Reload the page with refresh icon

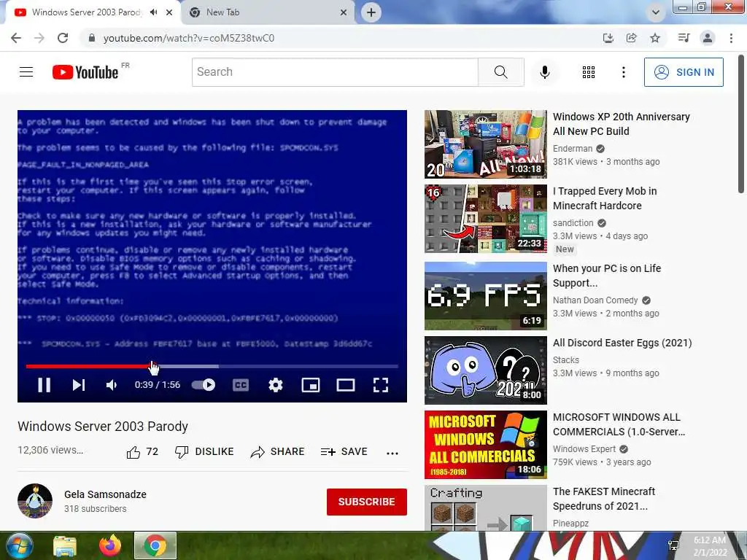click(63, 38)
